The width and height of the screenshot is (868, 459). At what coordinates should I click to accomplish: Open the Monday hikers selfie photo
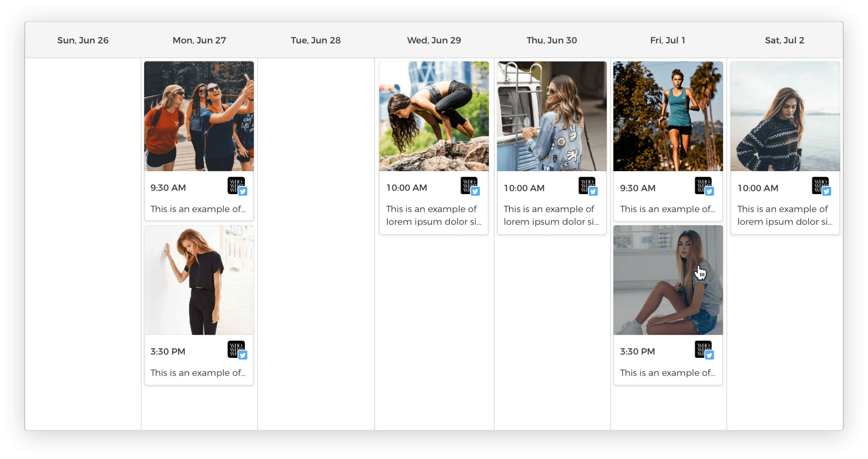199,116
